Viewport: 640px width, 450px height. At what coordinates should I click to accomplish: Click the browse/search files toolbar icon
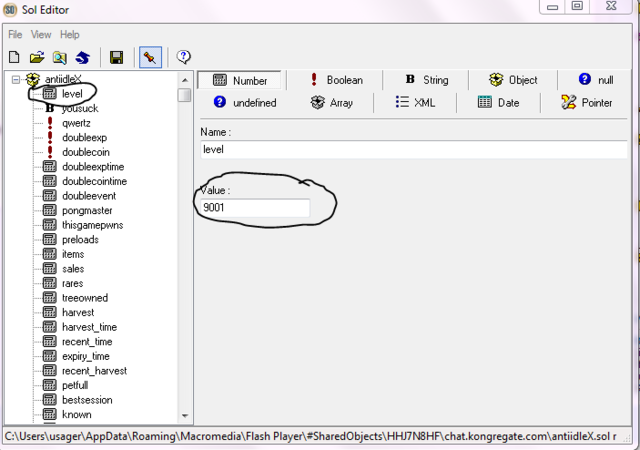point(60,57)
